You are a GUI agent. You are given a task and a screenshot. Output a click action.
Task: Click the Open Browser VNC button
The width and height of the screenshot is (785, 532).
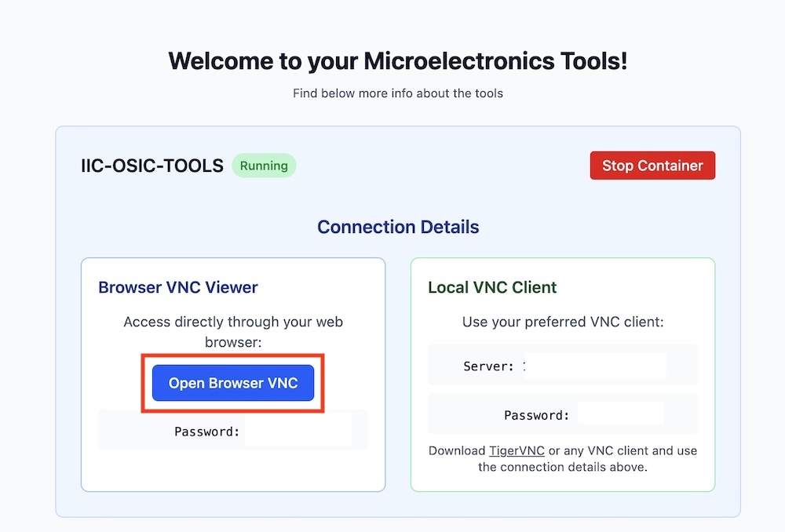click(x=233, y=384)
